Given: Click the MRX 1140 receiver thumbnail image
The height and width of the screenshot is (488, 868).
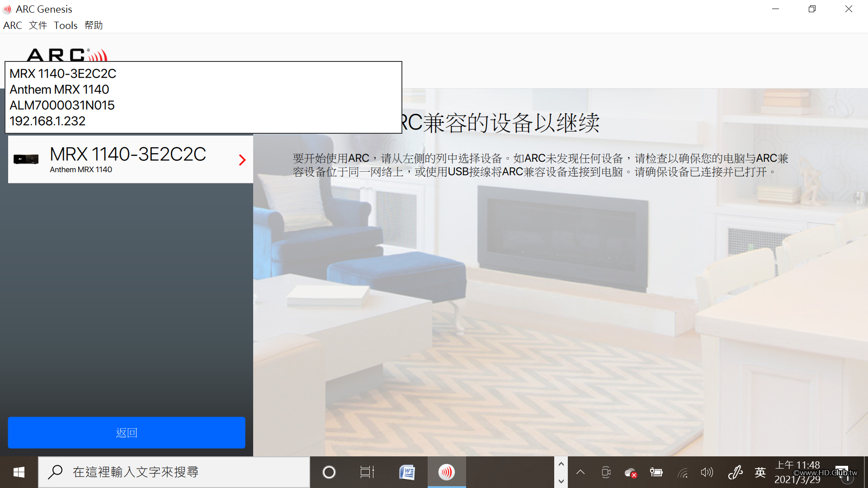Looking at the screenshot, I should 26,159.
